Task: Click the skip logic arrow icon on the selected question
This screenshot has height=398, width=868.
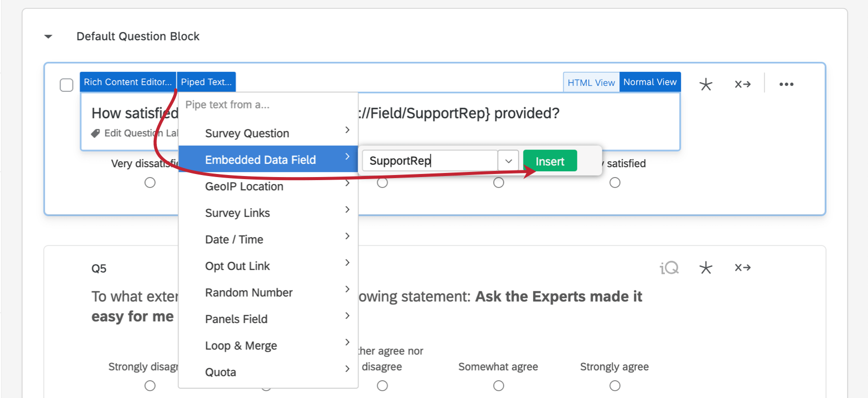Action: pos(742,84)
